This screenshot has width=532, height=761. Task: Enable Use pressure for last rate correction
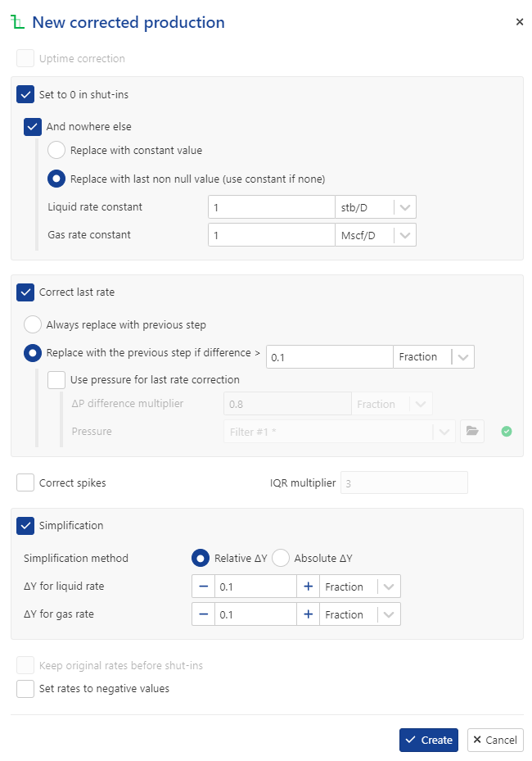tap(56, 379)
